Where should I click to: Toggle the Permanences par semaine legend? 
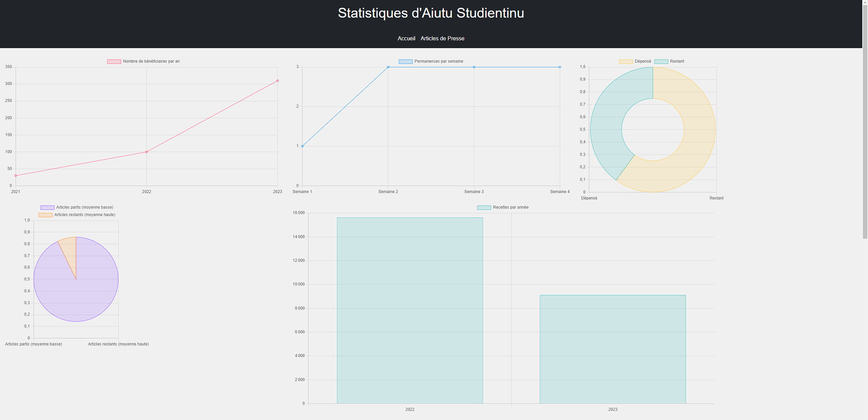(431, 61)
